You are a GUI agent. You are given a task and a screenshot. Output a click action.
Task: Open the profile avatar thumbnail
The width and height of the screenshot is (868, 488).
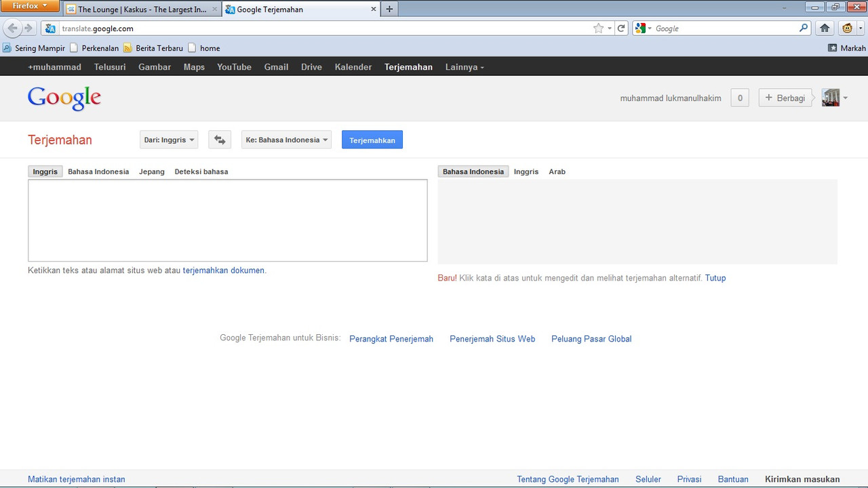[831, 98]
